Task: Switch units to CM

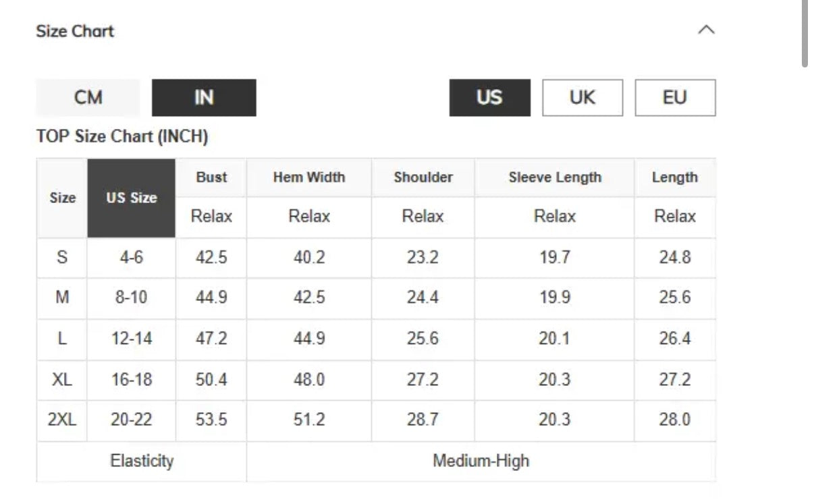Action: coord(88,98)
